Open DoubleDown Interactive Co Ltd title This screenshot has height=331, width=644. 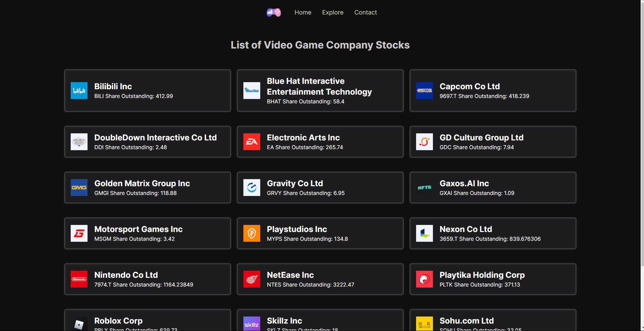point(156,138)
